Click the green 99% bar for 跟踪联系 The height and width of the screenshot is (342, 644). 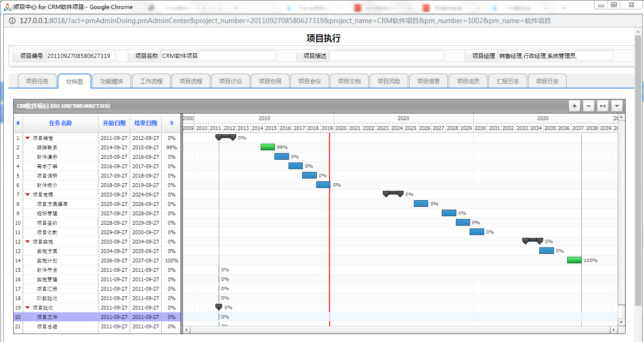coord(268,147)
